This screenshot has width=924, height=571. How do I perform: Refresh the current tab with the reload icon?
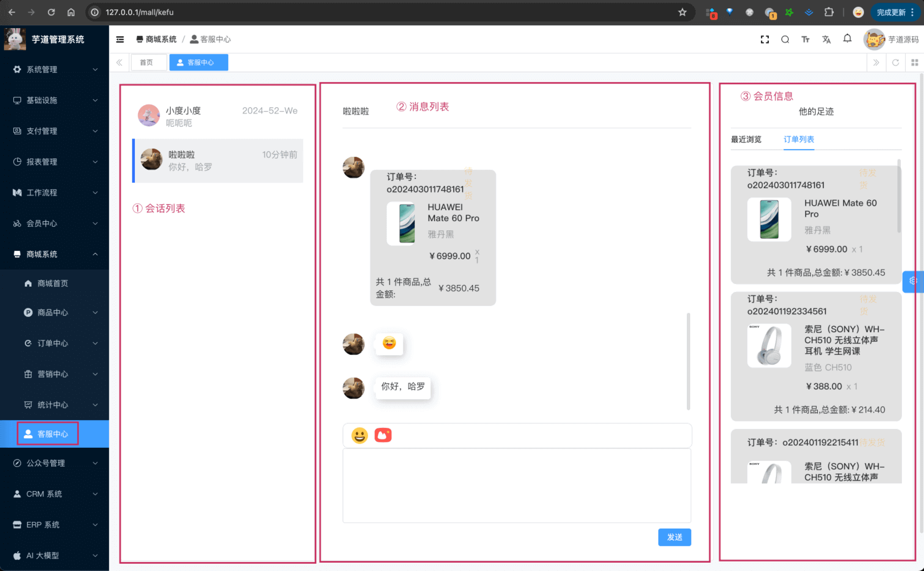895,62
